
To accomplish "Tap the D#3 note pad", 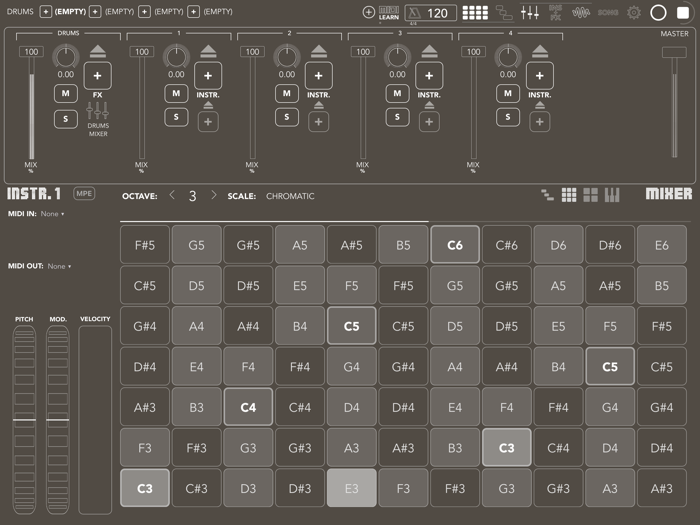I will pos(300,488).
